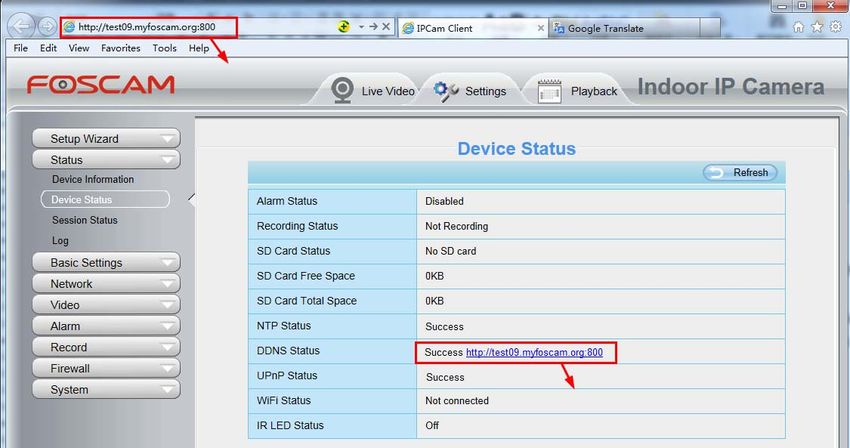Image resolution: width=850 pixels, height=448 pixels.
Task: Open the View menu
Action: pos(79,48)
